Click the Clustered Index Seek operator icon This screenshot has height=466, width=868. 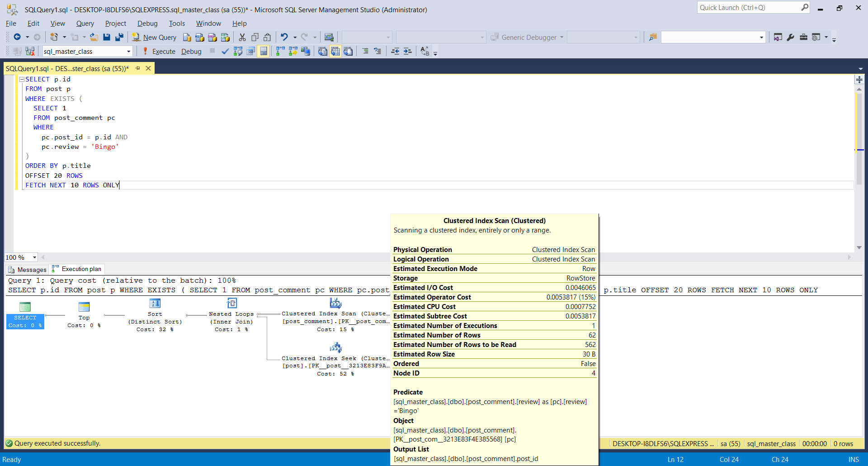pos(335,348)
